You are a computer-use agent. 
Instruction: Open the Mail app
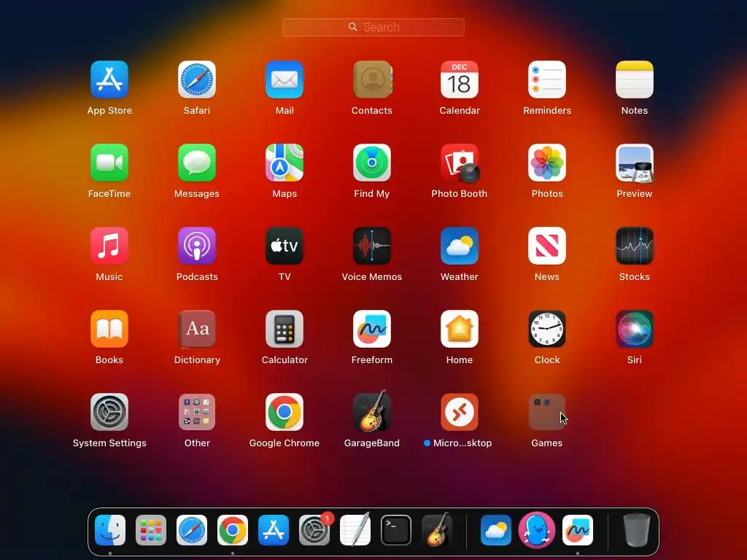click(x=285, y=79)
